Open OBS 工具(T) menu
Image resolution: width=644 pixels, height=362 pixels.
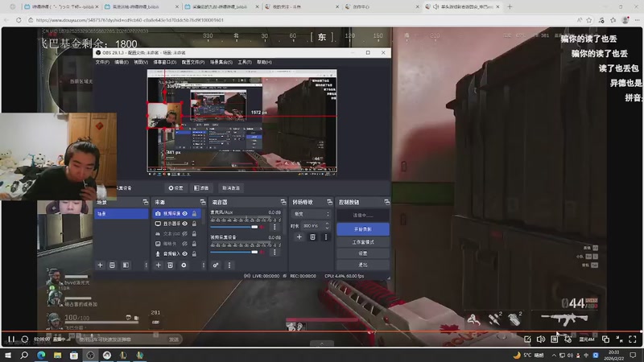click(x=245, y=63)
